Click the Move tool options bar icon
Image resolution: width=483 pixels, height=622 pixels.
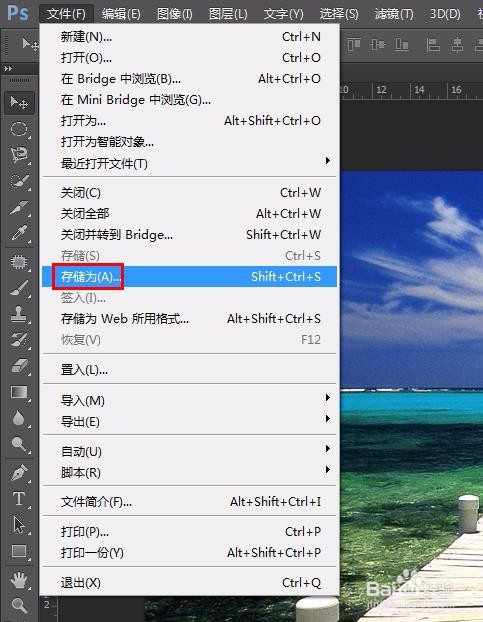30,44
